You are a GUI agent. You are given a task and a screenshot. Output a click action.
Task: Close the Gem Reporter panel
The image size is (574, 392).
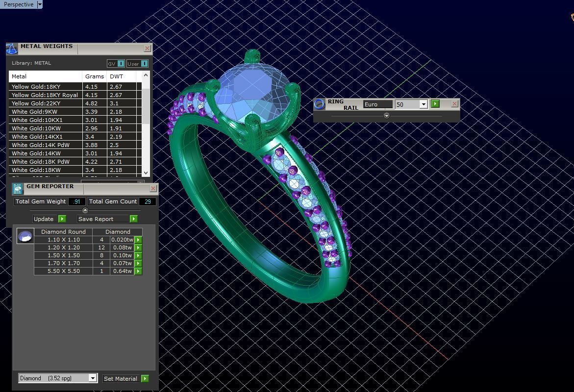coord(153,188)
